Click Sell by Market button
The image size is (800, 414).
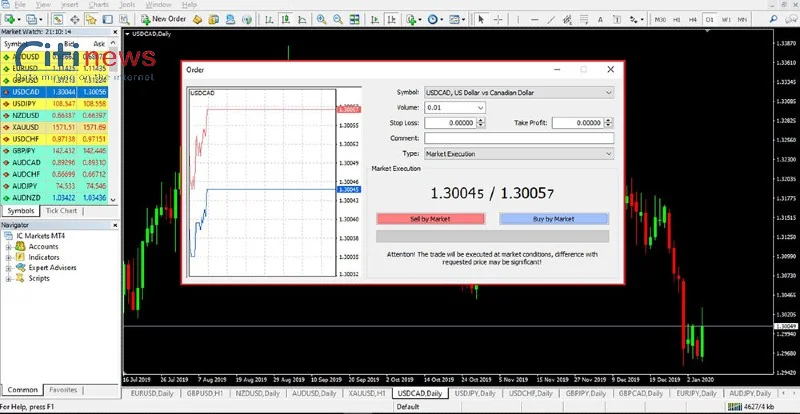point(431,219)
